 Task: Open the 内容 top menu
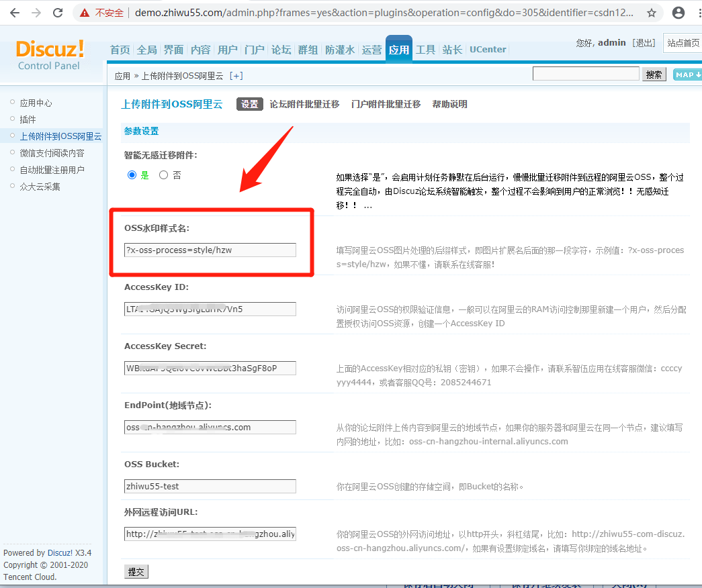click(201, 49)
